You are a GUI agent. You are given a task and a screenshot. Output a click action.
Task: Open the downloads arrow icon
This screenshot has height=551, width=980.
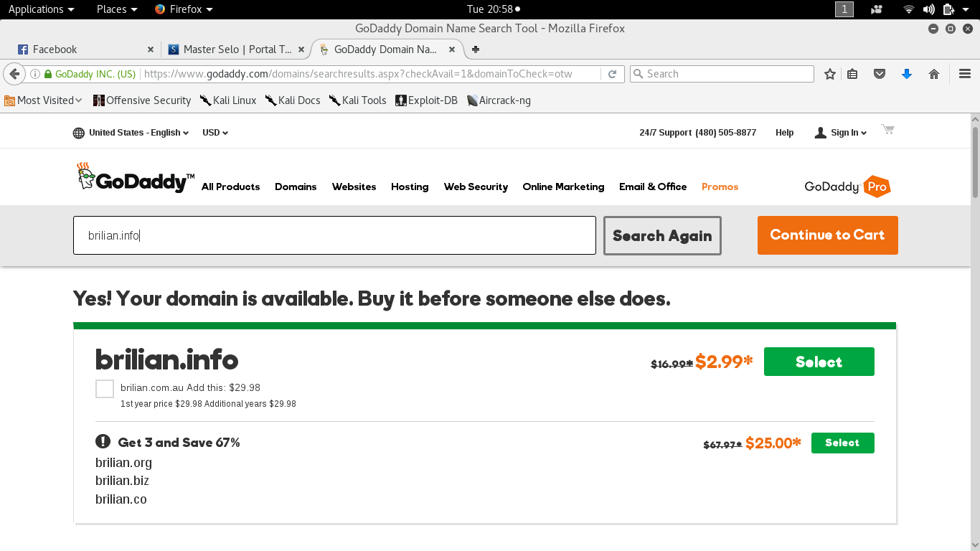coord(907,74)
